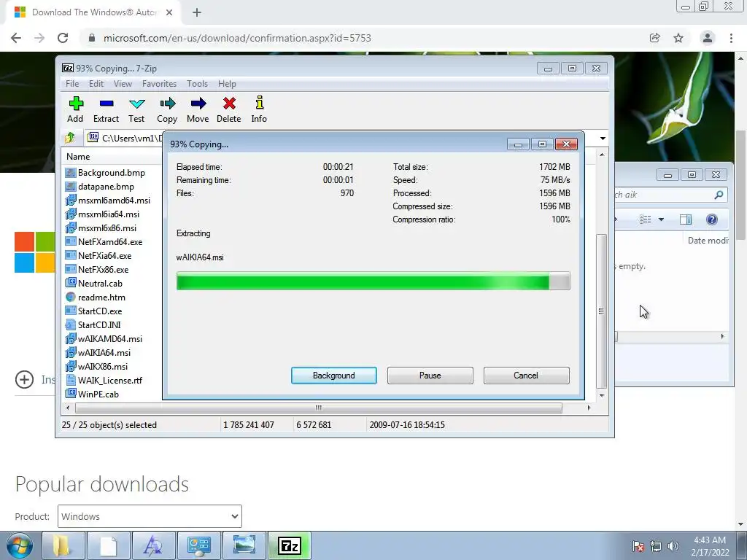Select msxml6amd64.msi file
The image size is (747, 560).
pos(108,200)
